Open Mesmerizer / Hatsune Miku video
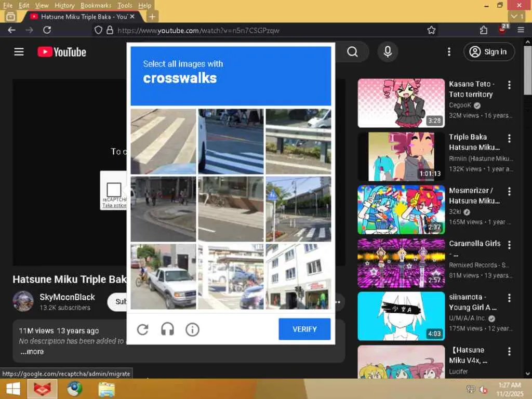 (x=401, y=210)
